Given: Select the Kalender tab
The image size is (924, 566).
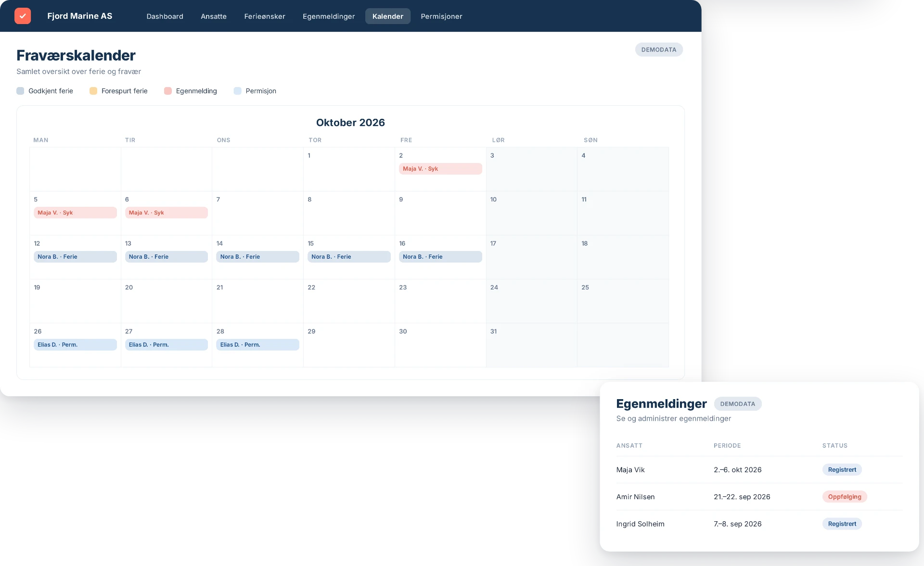Looking at the screenshot, I should pos(388,16).
